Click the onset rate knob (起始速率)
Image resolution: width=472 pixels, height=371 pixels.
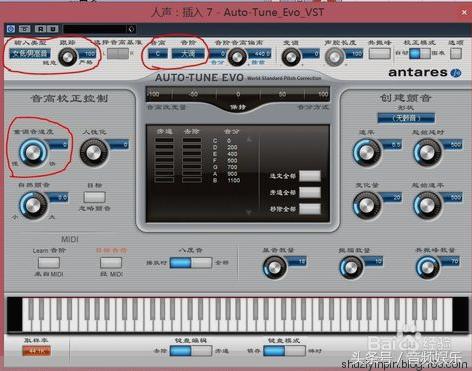[x=427, y=205]
